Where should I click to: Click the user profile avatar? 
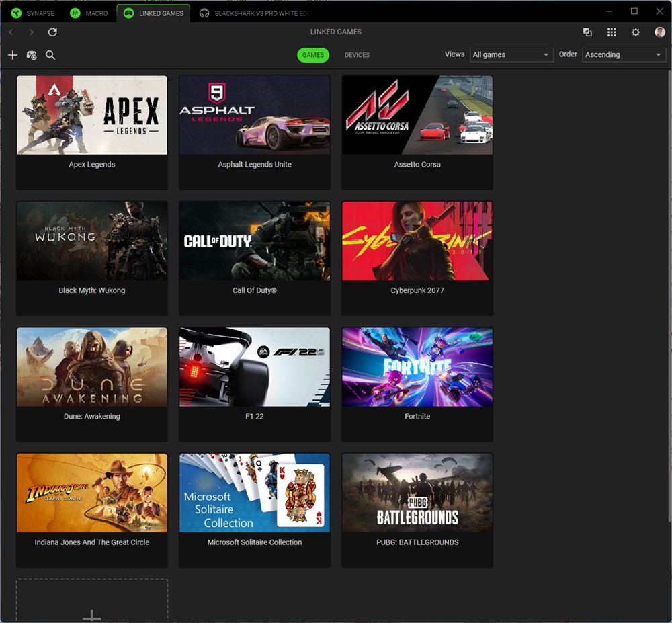659,32
